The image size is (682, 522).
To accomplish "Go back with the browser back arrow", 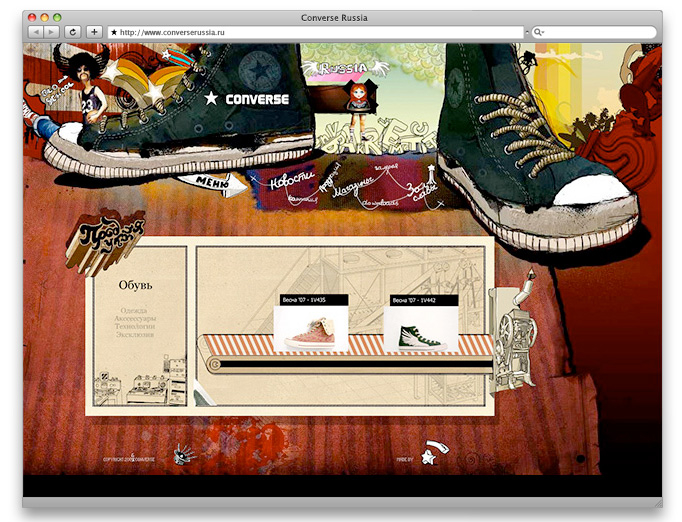I will point(36,32).
